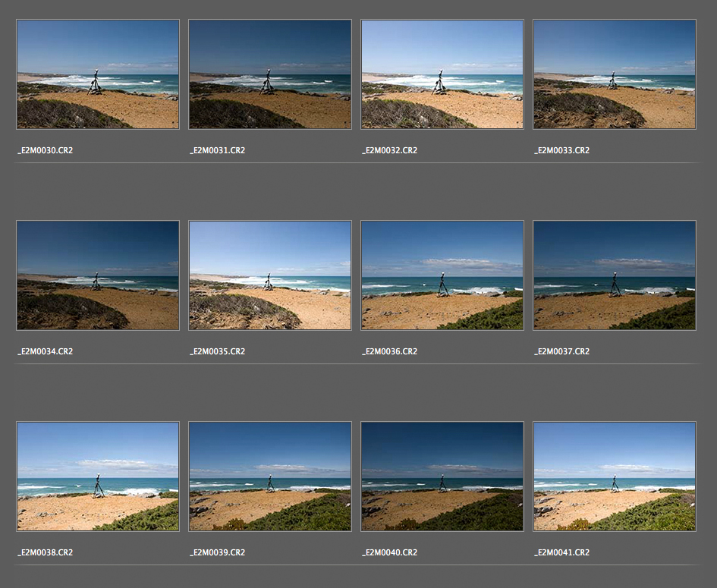Choose the _E2M0034.CR2 image thumbnail

pos(98,275)
